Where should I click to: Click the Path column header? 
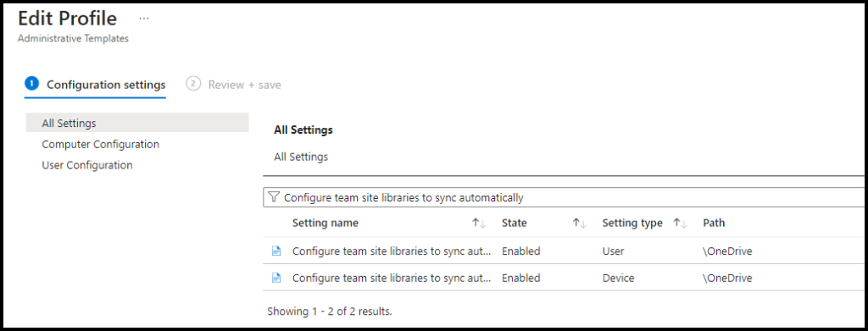click(714, 223)
